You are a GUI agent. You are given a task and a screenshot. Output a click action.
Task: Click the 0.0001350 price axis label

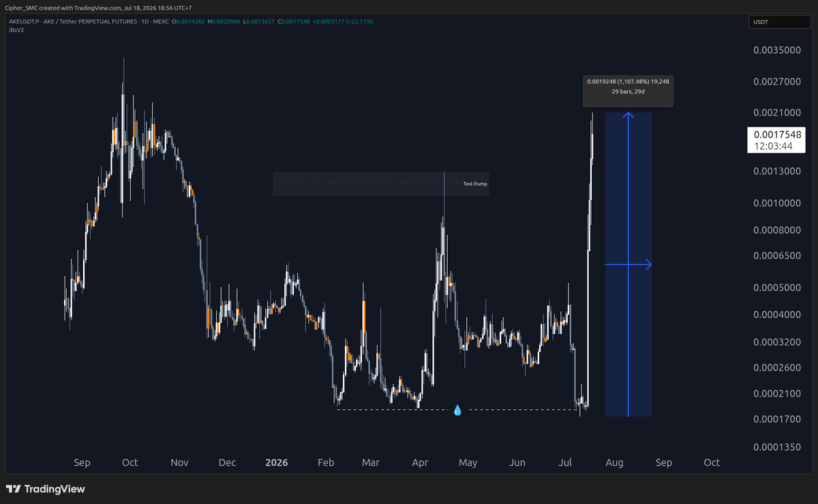coord(777,447)
